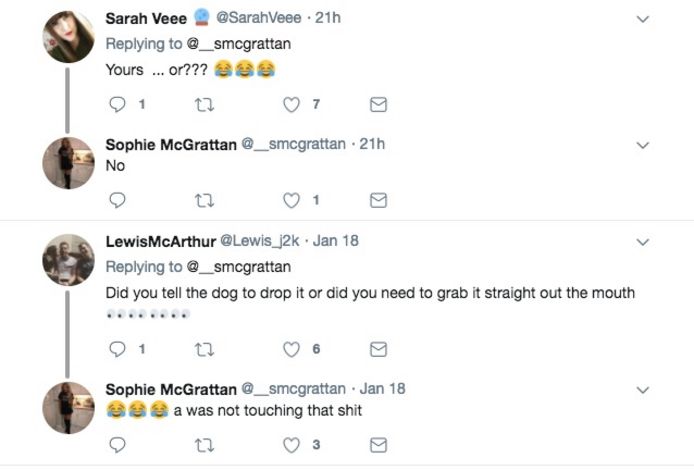Reply to Sophie McGrattan's "No" tweet

pyautogui.click(x=117, y=200)
